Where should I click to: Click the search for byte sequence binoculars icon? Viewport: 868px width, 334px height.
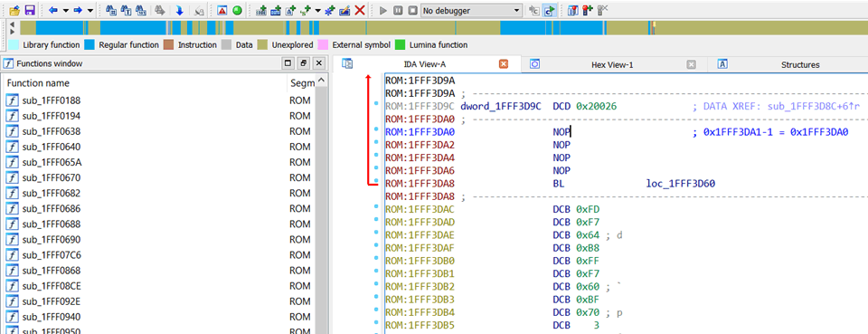141,10
